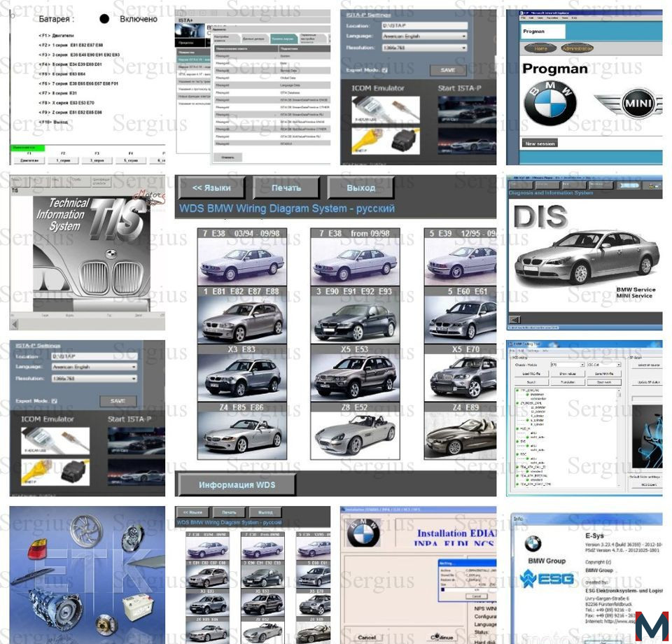Open the X5 E53 car thumbnail in large WDS

[356, 373]
